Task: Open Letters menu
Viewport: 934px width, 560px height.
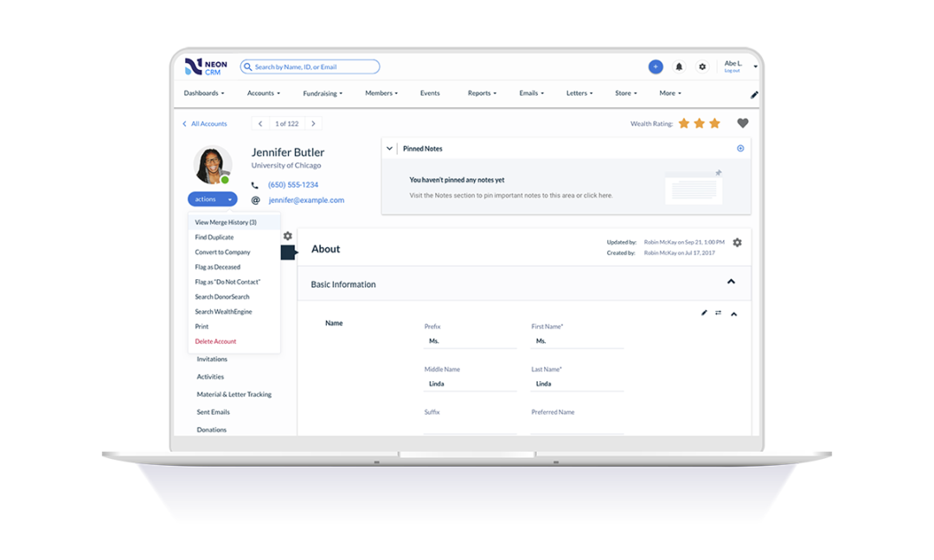Action: coord(579,93)
